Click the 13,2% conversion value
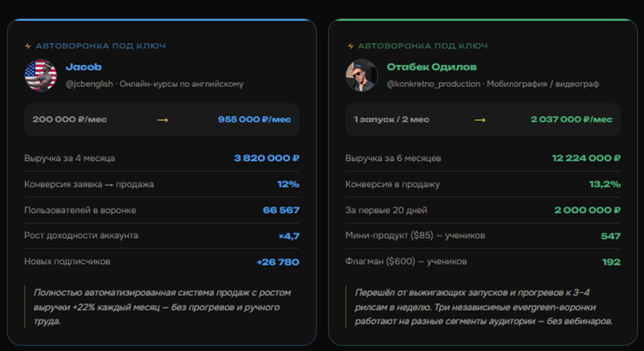This screenshot has height=351, width=644. pos(605,184)
